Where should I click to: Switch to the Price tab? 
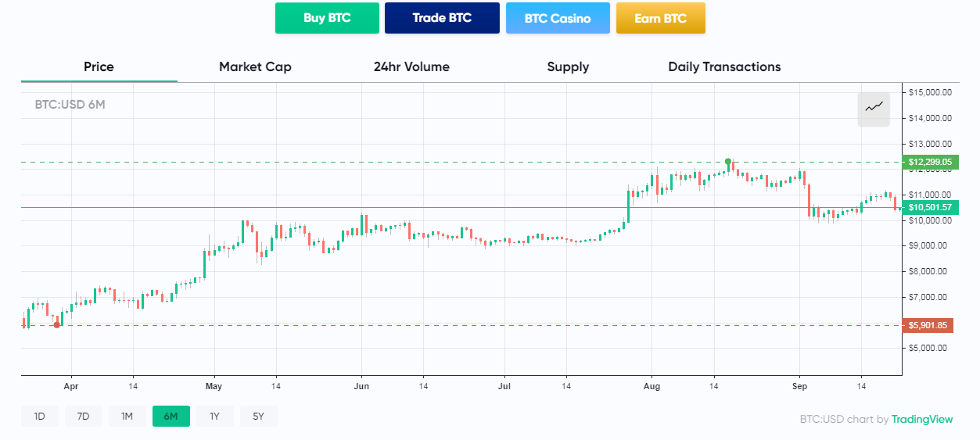[x=99, y=67]
